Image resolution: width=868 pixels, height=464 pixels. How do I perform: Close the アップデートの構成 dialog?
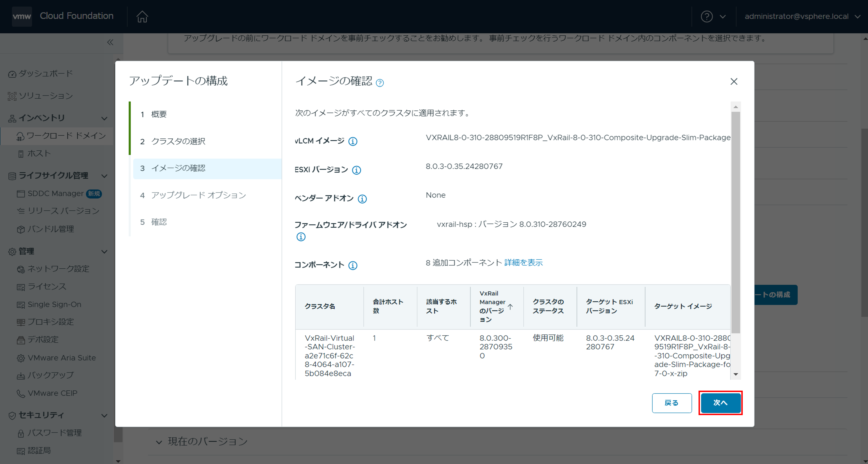click(734, 81)
